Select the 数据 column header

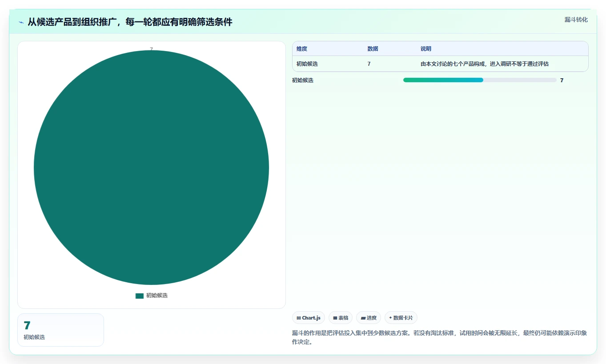click(x=373, y=49)
